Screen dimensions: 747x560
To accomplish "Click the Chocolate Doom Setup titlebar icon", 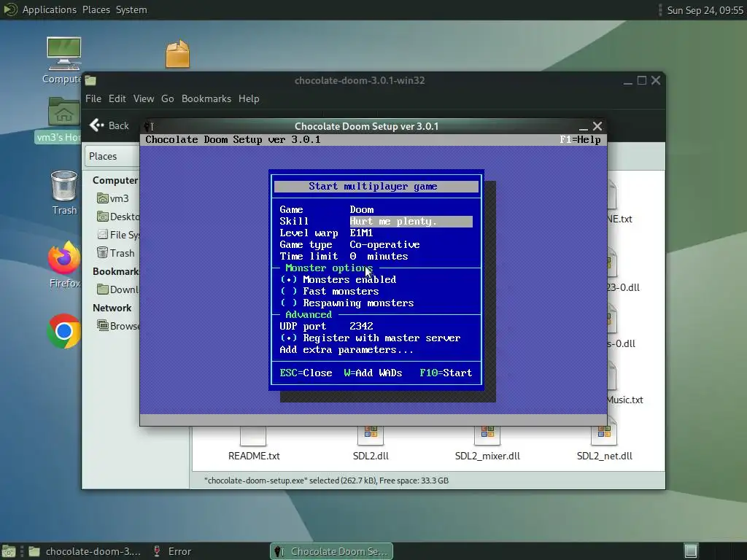I will click(147, 126).
